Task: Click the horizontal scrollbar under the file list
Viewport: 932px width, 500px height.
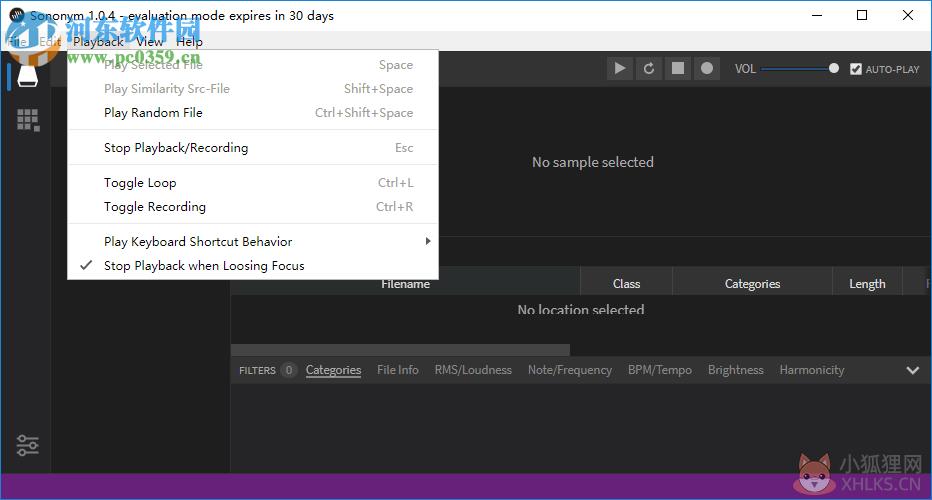Action: tap(400, 350)
